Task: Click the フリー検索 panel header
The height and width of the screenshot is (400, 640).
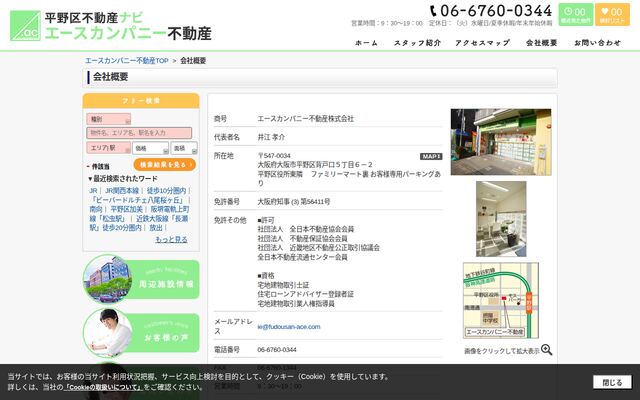Action: click(x=141, y=100)
